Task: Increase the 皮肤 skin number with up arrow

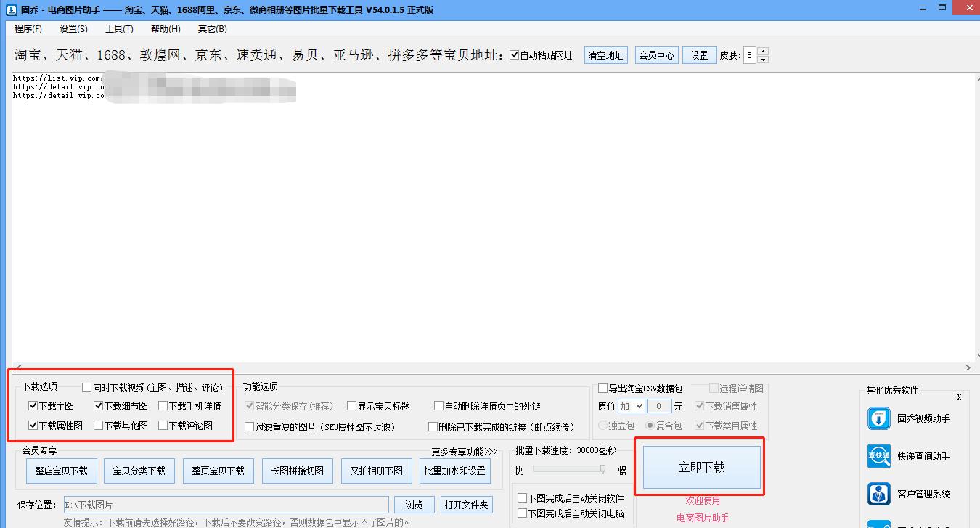Action: 763,51
